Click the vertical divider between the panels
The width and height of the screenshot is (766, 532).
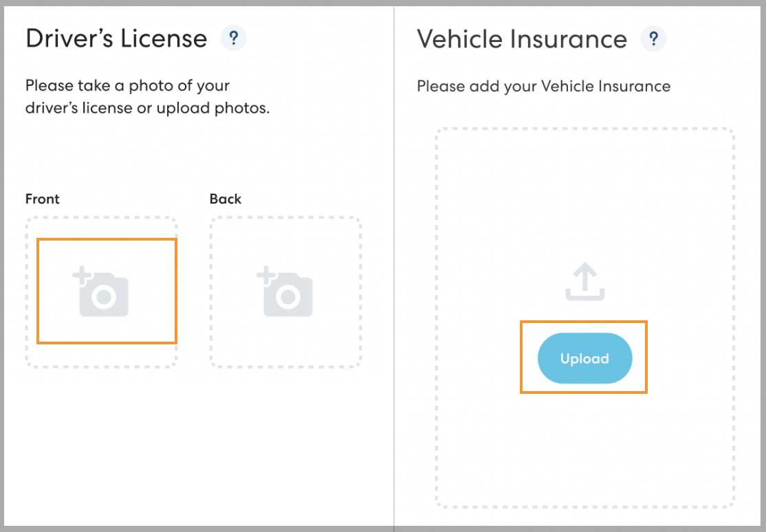[394, 275]
